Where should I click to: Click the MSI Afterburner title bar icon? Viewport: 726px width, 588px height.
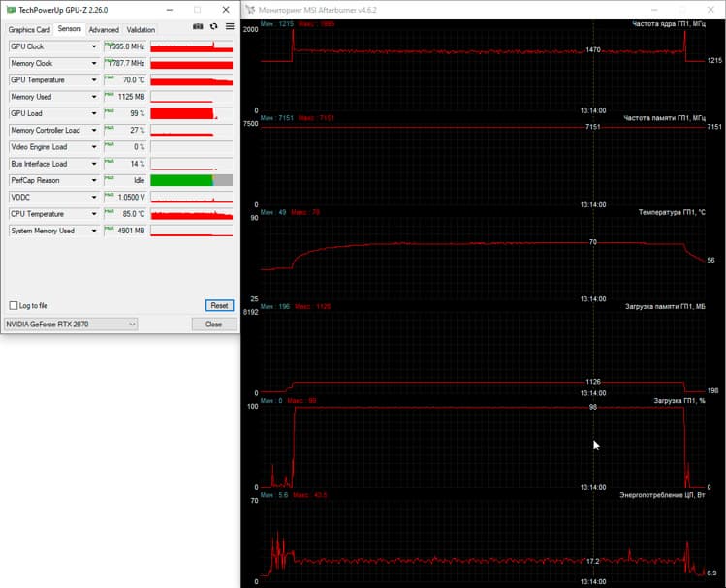(x=250, y=10)
